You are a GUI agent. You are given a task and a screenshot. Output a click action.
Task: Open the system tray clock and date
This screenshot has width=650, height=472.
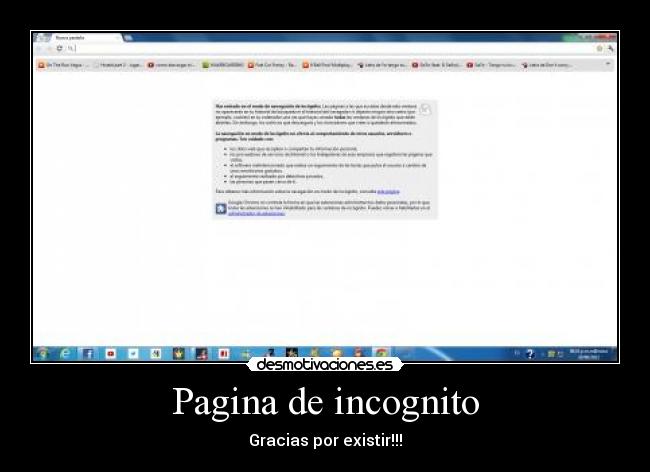(x=589, y=353)
